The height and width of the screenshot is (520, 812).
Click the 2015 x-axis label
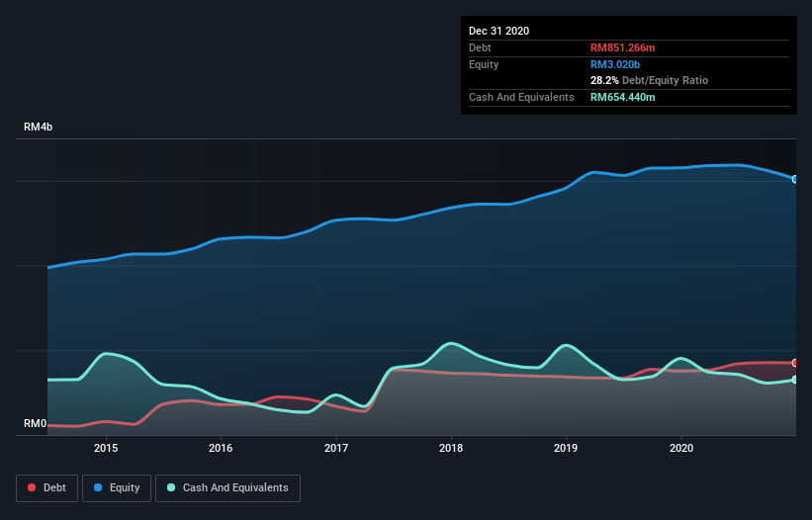point(106,448)
